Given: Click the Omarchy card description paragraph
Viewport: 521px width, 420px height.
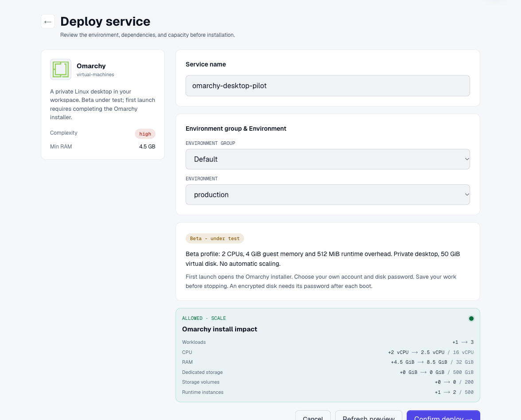Looking at the screenshot, I should pos(103,105).
